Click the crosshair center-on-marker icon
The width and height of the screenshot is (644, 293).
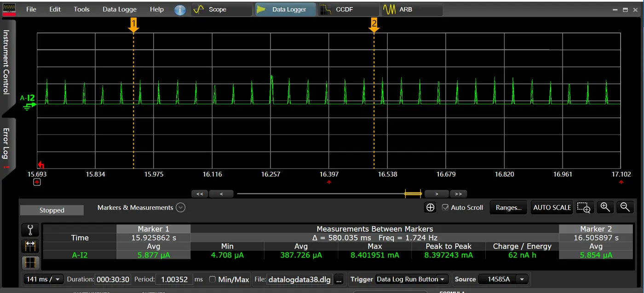point(430,207)
